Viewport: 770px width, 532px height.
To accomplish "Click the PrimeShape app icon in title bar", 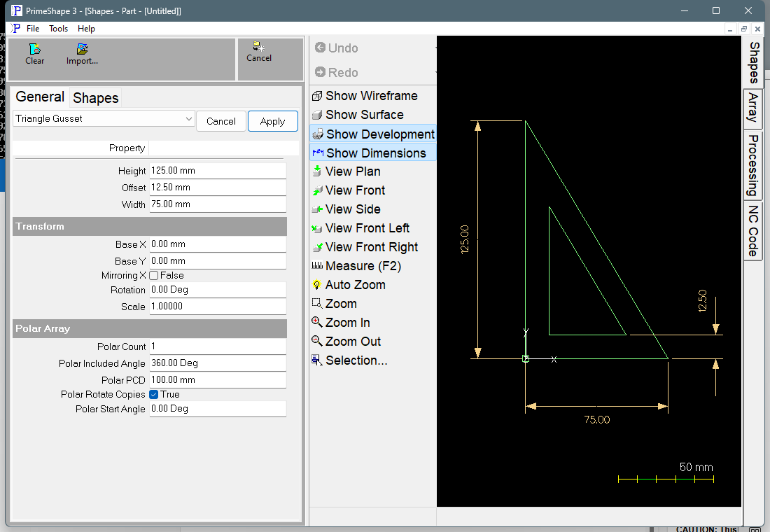I will point(17,10).
